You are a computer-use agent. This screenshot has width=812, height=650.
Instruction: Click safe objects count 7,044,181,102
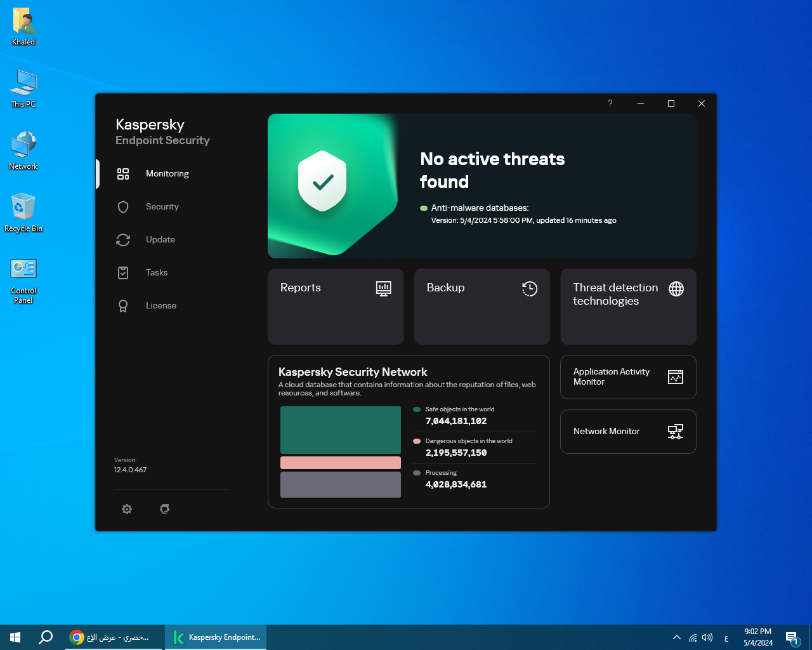click(456, 421)
